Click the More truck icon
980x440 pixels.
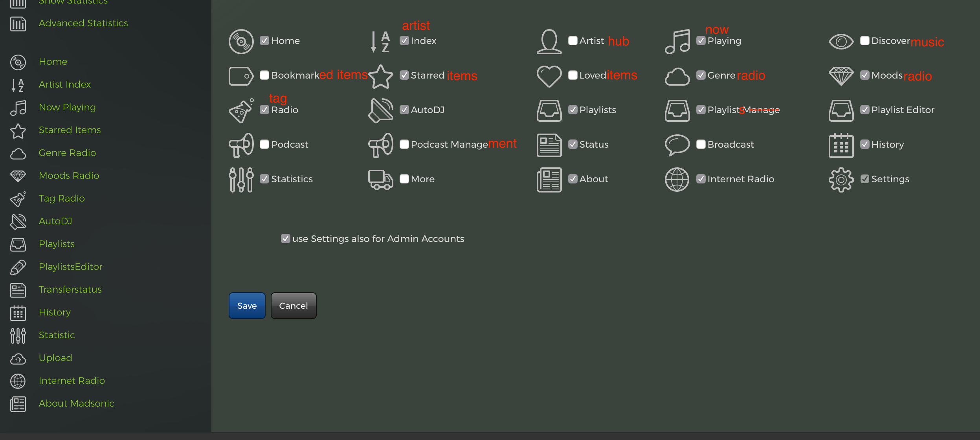click(380, 180)
